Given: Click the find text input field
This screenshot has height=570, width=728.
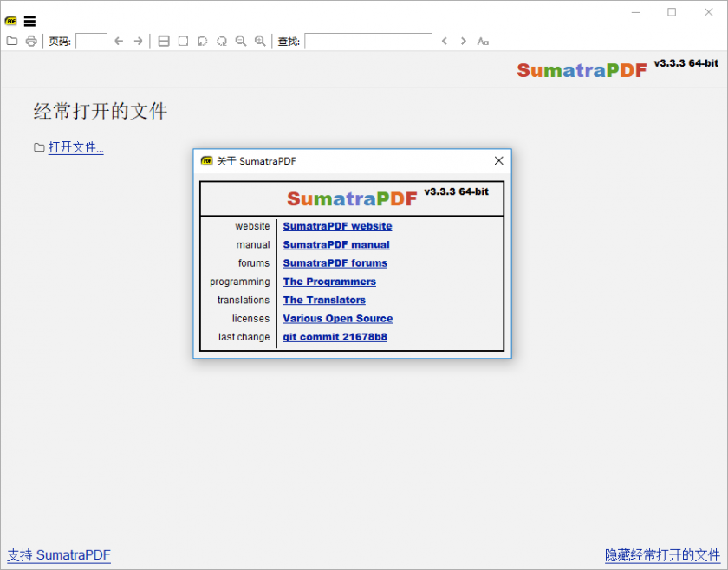Looking at the screenshot, I should click(x=368, y=41).
